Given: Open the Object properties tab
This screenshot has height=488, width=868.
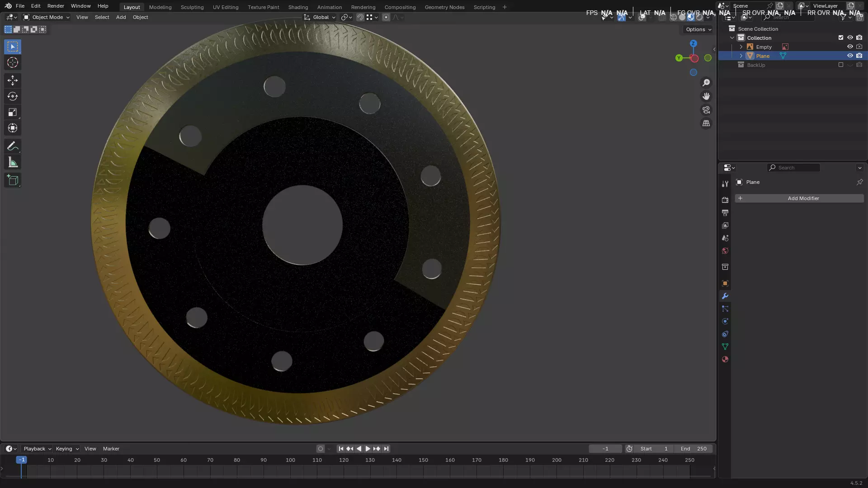Looking at the screenshot, I should pyautogui.click(x=725, y=283).
